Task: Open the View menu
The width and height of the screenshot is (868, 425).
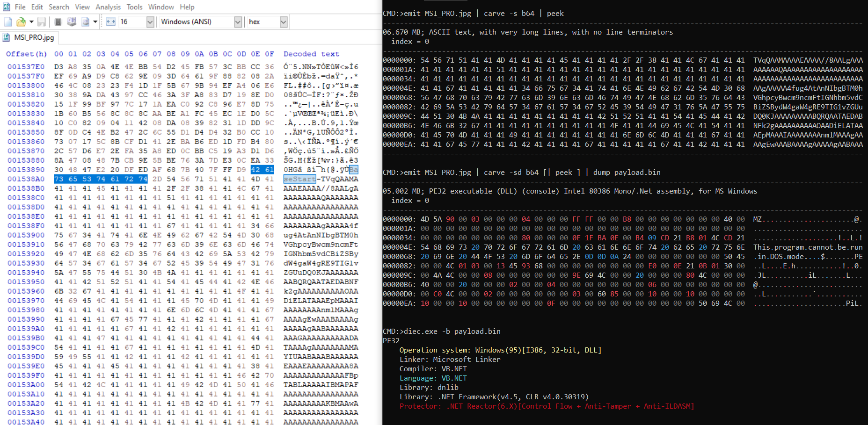Action: point(82,7)
